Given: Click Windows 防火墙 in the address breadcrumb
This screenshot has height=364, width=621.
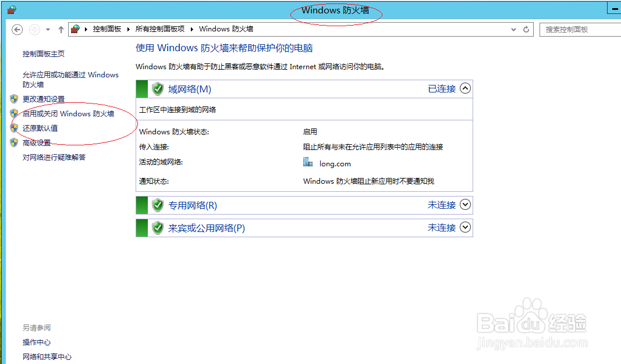Looking at the screenshot, I should click(226, 29).
